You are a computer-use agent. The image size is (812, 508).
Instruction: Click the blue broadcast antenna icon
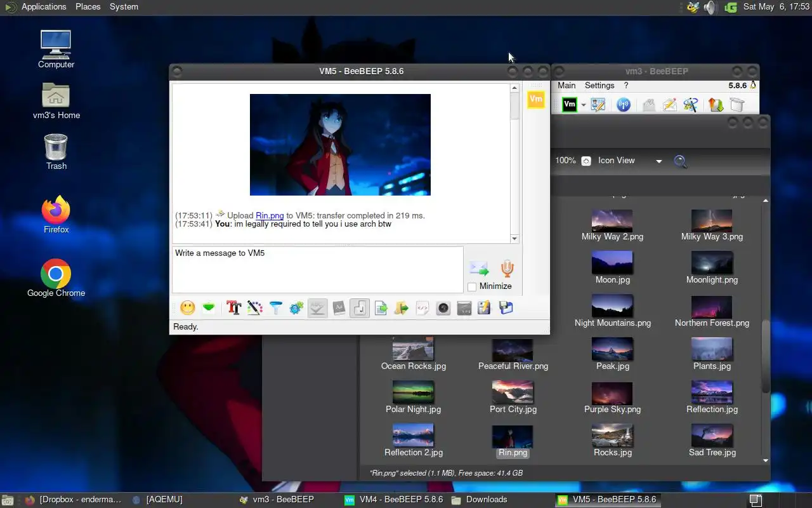pyautogui.click(x=624, y=105)
